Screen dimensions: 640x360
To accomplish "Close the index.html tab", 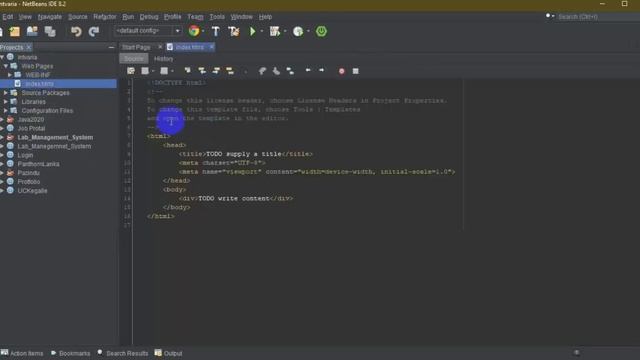I will point(211,47).
